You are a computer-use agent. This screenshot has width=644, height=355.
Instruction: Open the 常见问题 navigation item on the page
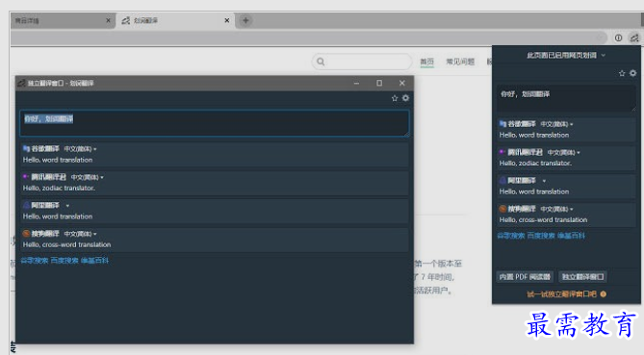[x=460, y=62]
